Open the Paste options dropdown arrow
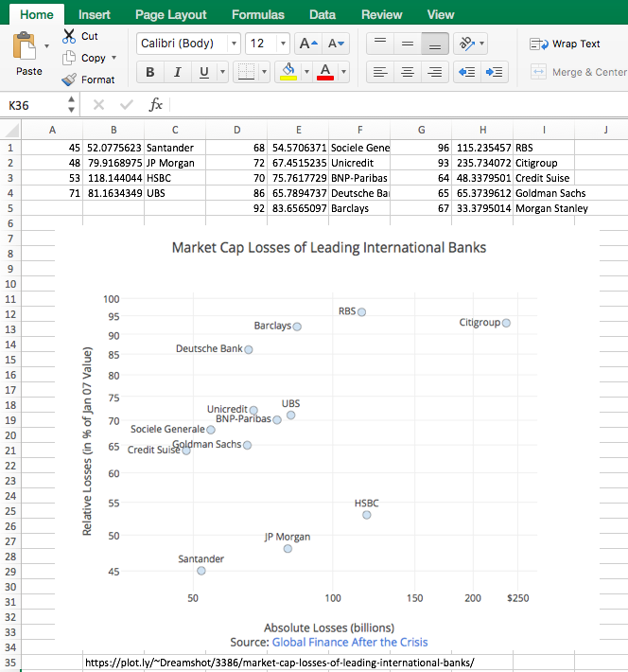Viewport: 628px width, 672px height. pos(46,45)
